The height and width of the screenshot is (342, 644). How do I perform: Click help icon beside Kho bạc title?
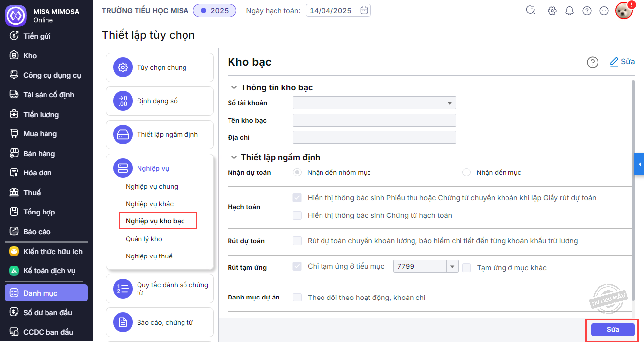[x=592, y=62]
